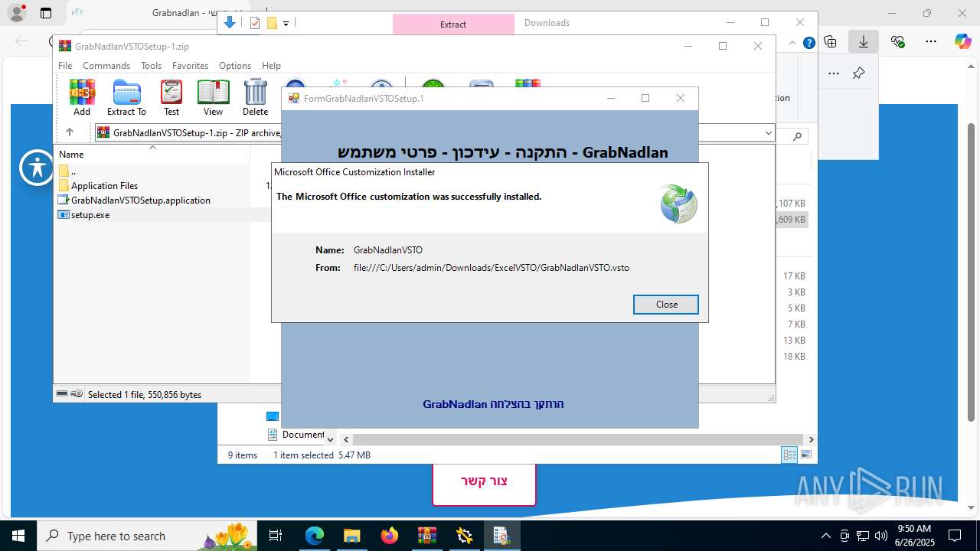Open Edge tab actions menu icon

click(x=46, y=13)
